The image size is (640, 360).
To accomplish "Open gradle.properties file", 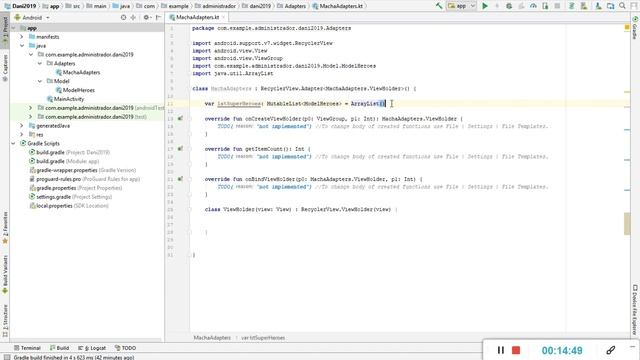I will (x=76, y=188).
